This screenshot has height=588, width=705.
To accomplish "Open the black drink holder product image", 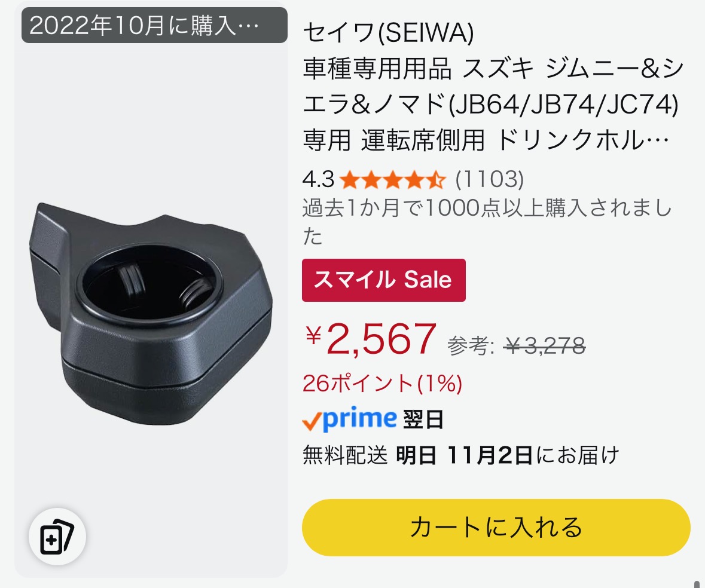I will click(151, 313).
